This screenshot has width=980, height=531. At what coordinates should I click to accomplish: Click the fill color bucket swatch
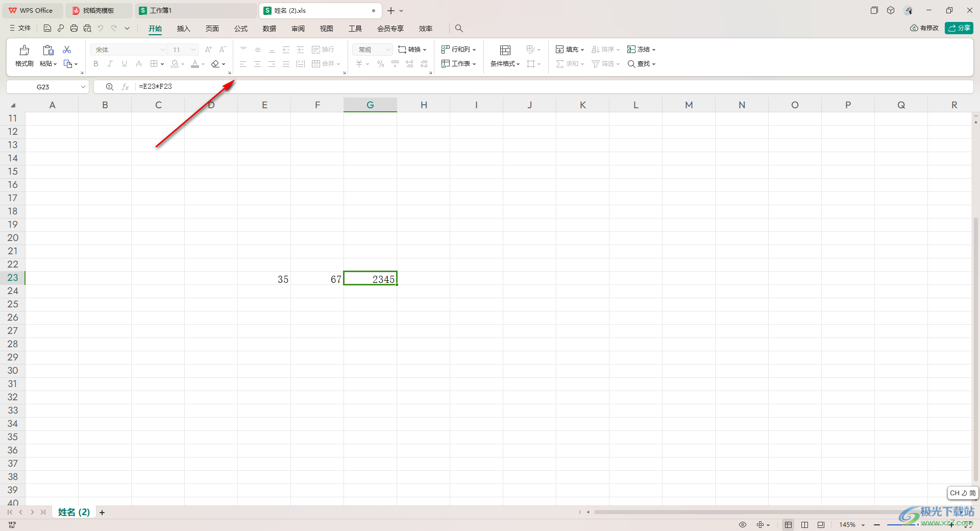(x=175, y=64)
